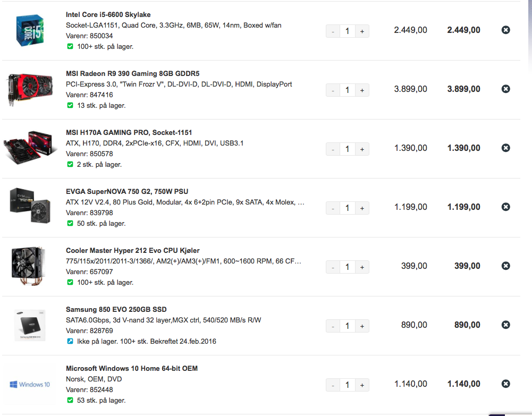The width and height of the screenshot is (532, 416).
Task: Decrease quantity of EVGA SuperNOVA PSU
Action: (x=333, y=208)
